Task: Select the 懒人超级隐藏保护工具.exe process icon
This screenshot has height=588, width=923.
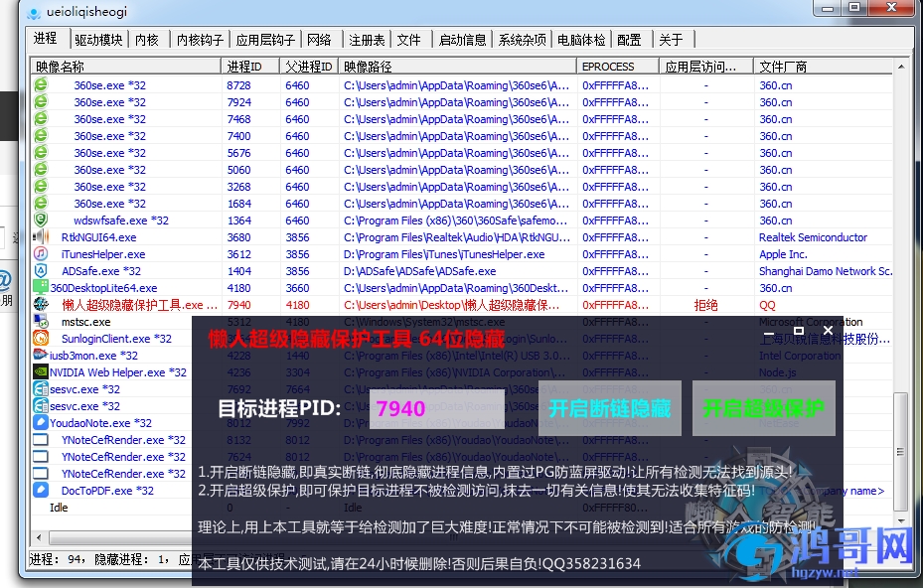Action: (x=41, y=305)
